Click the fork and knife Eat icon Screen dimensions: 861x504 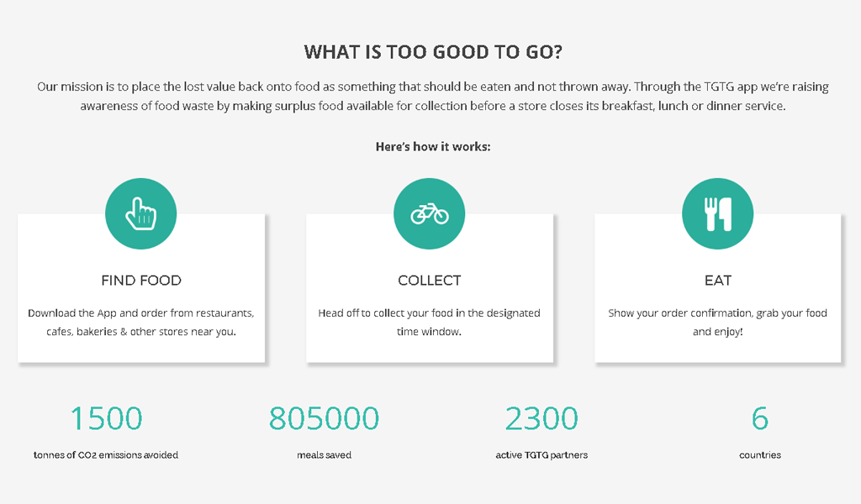[x=718, y=214]
